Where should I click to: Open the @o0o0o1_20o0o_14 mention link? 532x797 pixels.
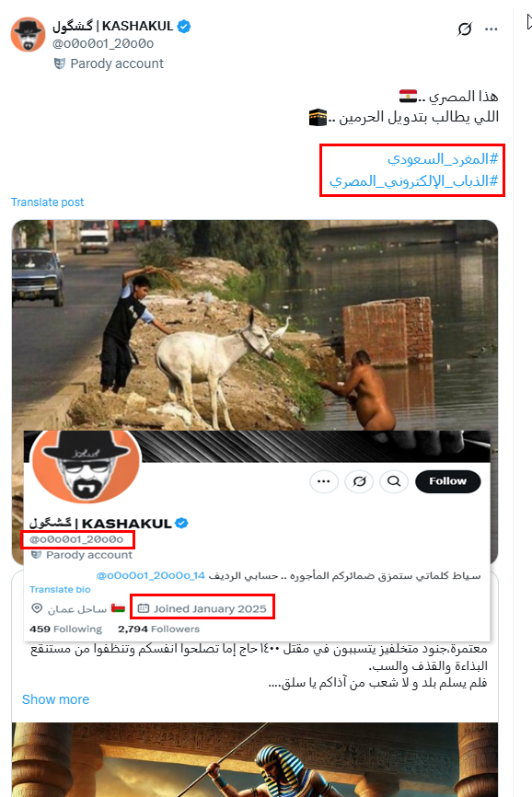[x=150, y=575]
